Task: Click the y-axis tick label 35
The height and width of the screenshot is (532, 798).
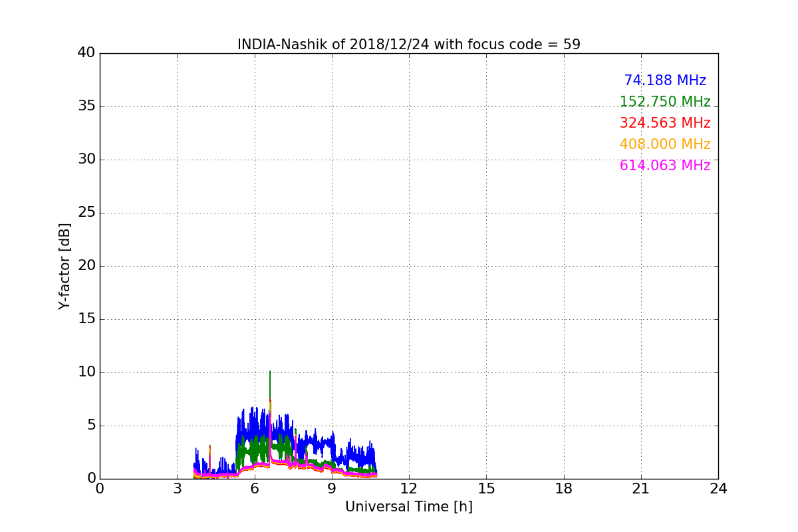Action: pos(86,106)
